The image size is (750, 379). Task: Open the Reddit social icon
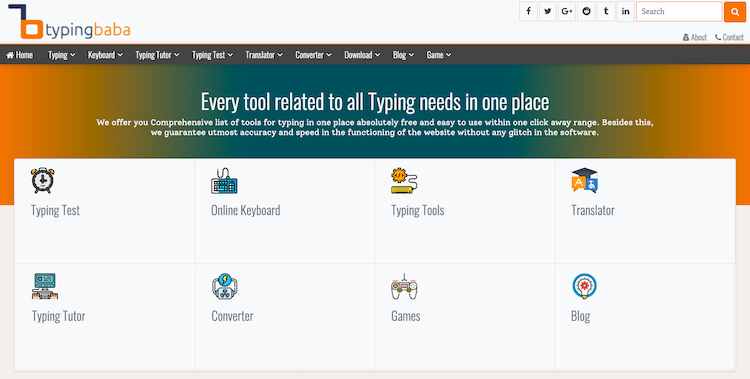pos(586,11)
